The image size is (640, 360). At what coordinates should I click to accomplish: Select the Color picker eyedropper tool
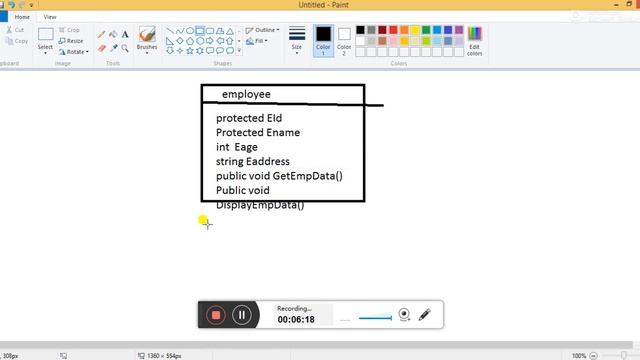point(113,48)
